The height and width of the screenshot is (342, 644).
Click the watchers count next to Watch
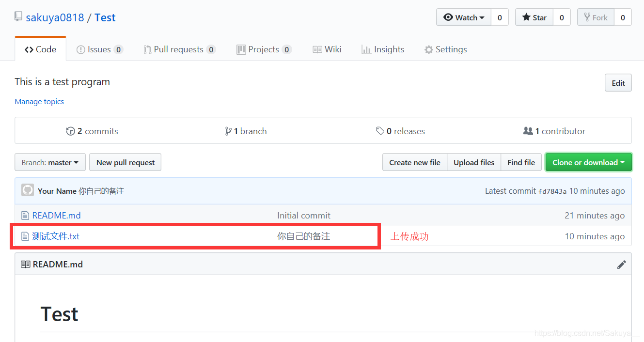coord(500,17)
